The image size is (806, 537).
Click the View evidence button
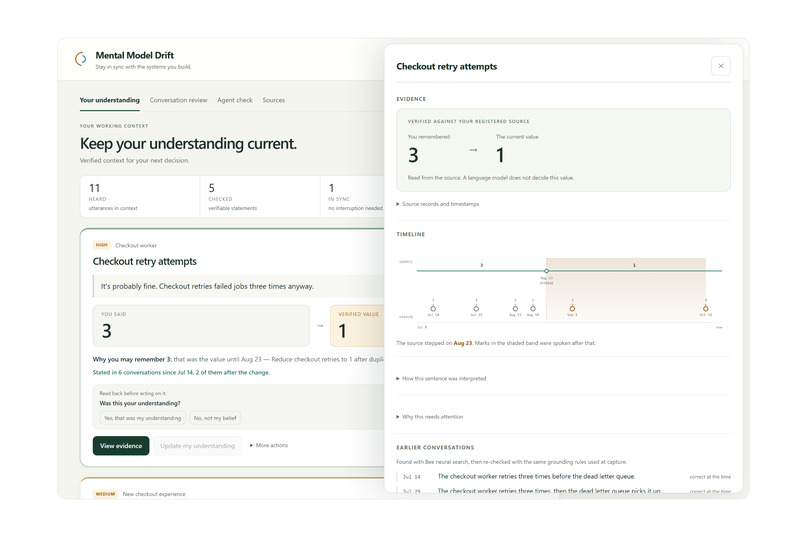tap(121, 446)
